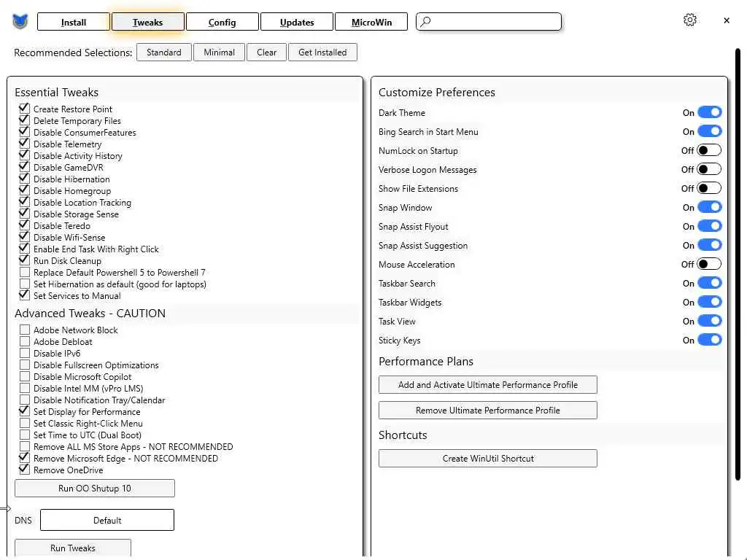Screen dimensions: 747x560
Task: Select the Tweaks tab
Action: coord(147,22)
